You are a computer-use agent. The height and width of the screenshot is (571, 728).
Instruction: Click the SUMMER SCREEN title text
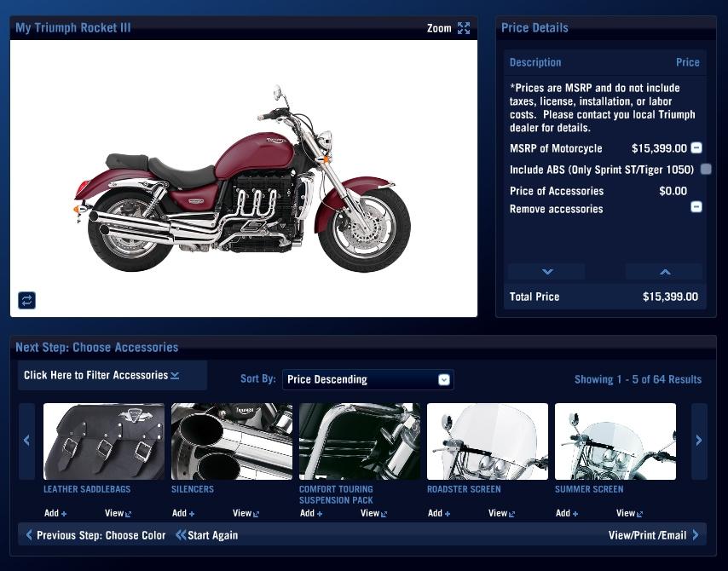tap(589, 489)
